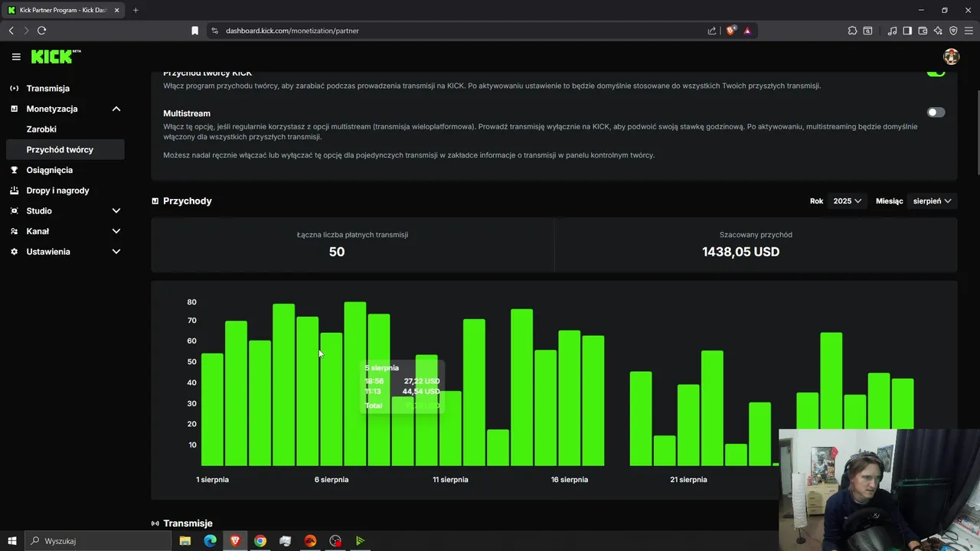Click the address bar URL field
Viewport: 980px width, 551px height.
pos(459,31)
